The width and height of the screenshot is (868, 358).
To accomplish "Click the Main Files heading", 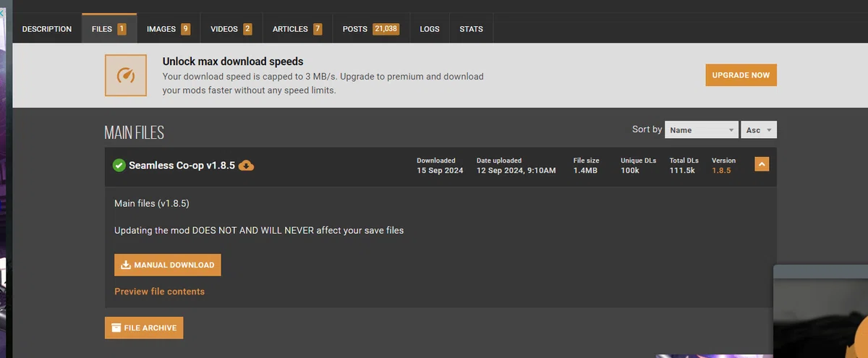I will click(x=135, y=133).
